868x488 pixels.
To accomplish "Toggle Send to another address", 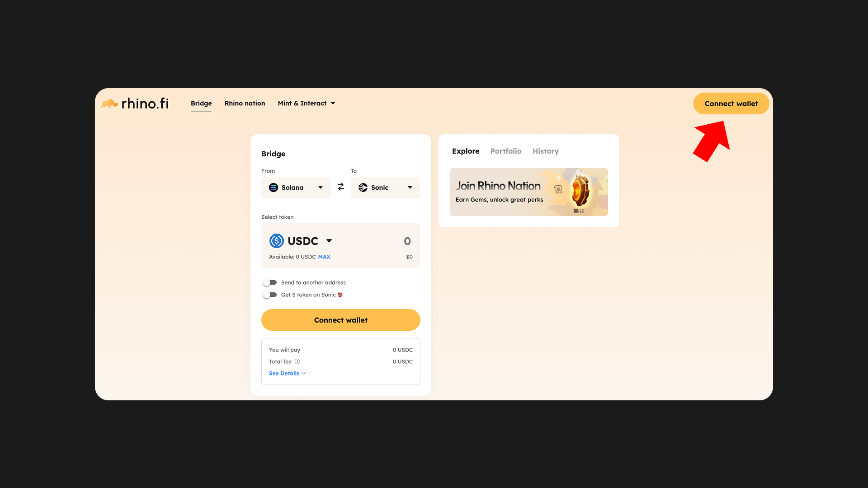I will pos(270,282).
